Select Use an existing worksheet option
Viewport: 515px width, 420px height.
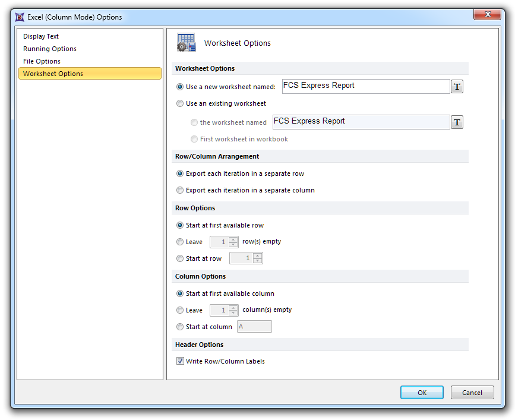pos(180,103)
